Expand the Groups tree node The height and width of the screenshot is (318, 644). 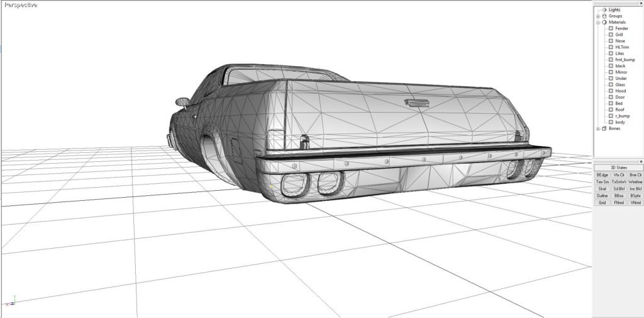coord(598,16)
